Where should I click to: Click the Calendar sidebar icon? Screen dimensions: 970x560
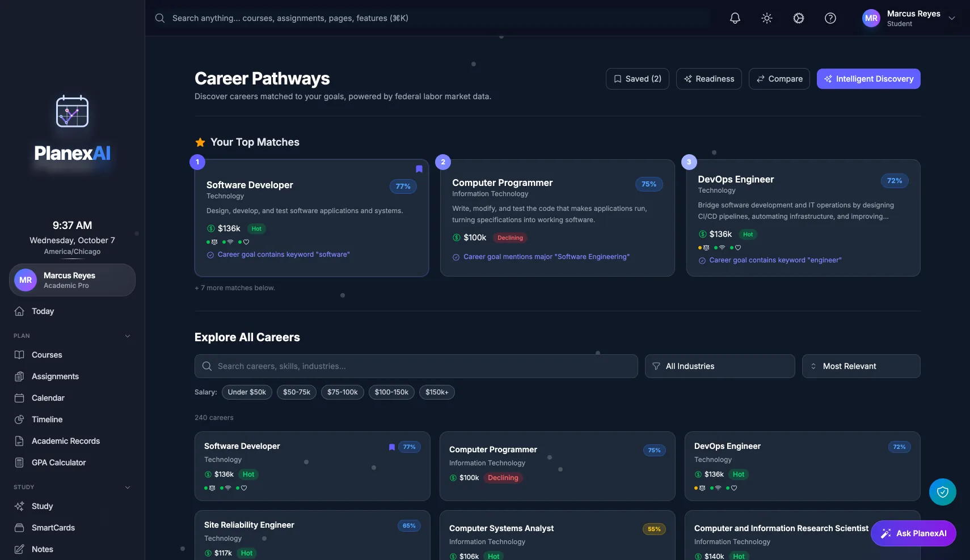pyautogui.click(x=19, y=398)
